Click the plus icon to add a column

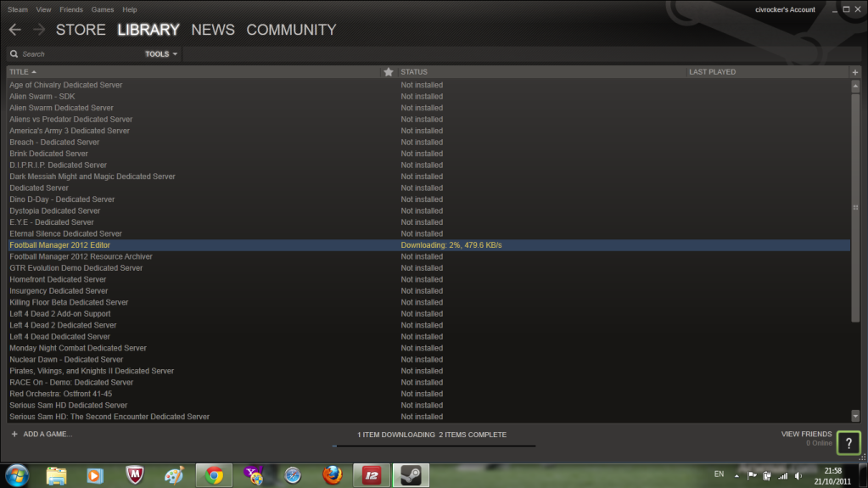855,72
